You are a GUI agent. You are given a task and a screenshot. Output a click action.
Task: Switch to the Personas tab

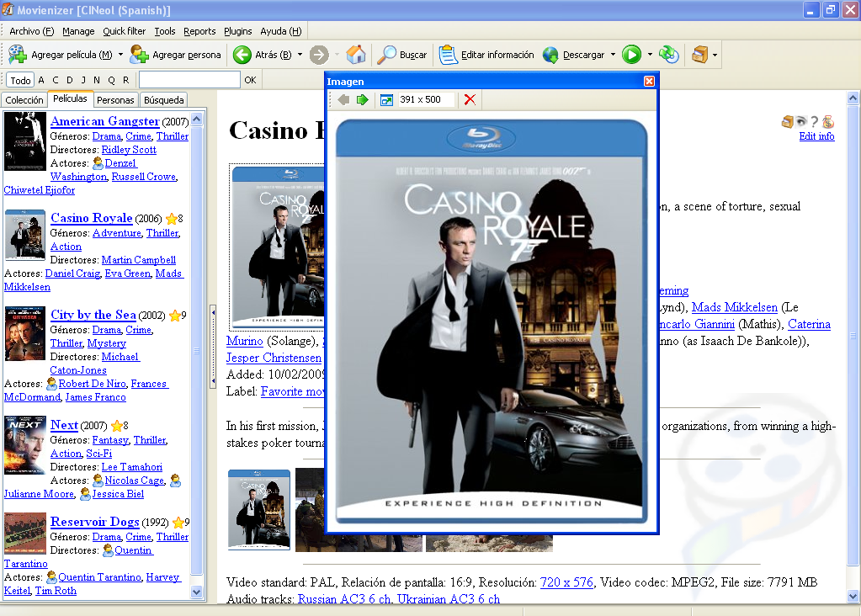115,100
